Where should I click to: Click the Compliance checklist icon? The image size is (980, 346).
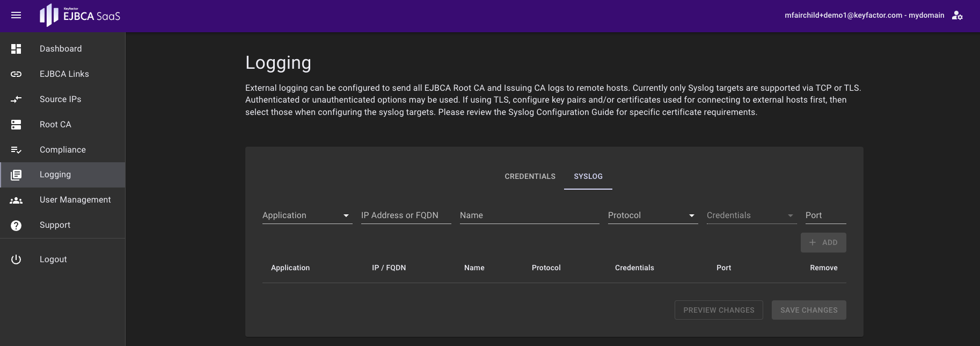[16, 150]
